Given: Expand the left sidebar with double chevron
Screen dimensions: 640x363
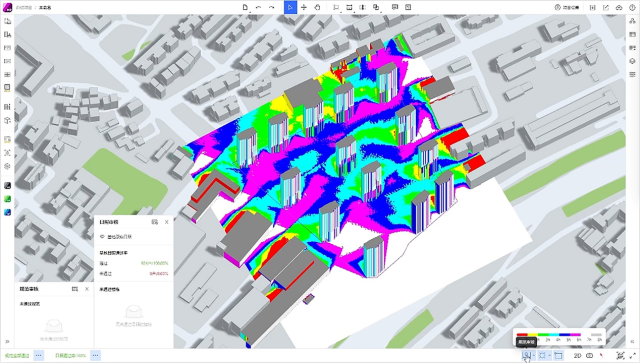Looking at the screenshot, I should click(7, 342).
